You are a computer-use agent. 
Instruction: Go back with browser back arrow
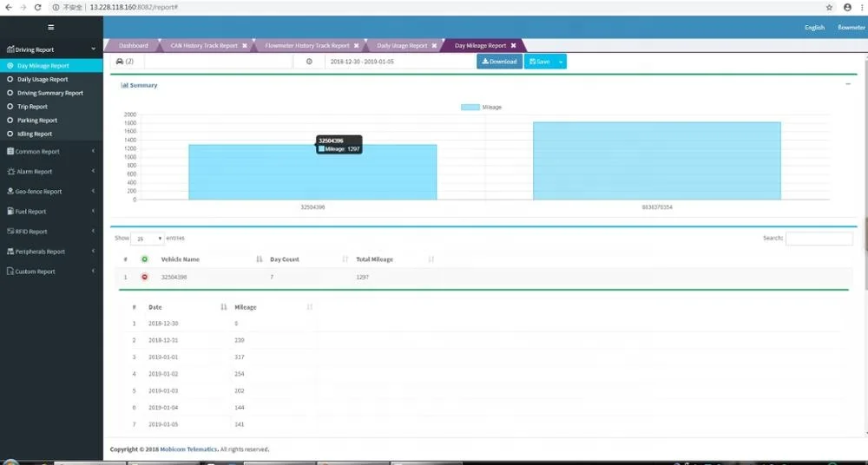point(9,7)
